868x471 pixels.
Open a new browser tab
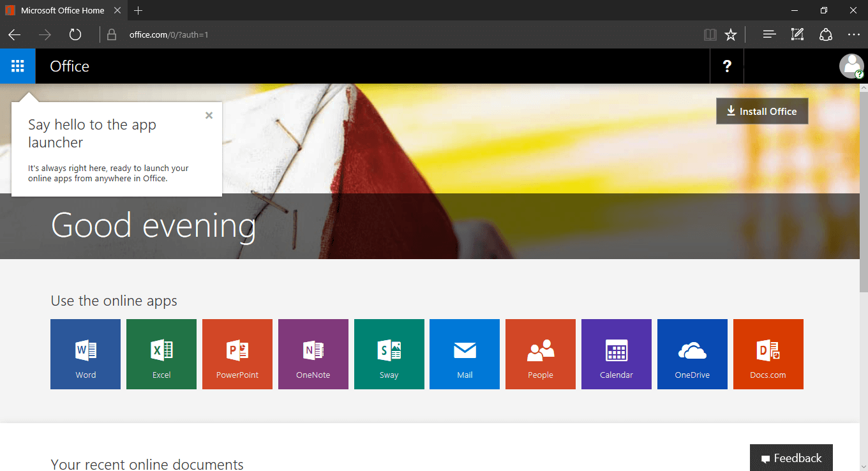click(138, 11)
